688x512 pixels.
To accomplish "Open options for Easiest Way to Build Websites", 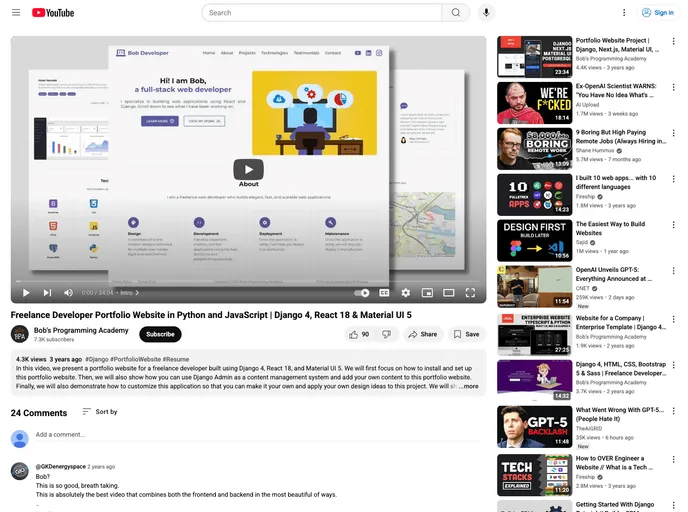I will pos(674,225).
